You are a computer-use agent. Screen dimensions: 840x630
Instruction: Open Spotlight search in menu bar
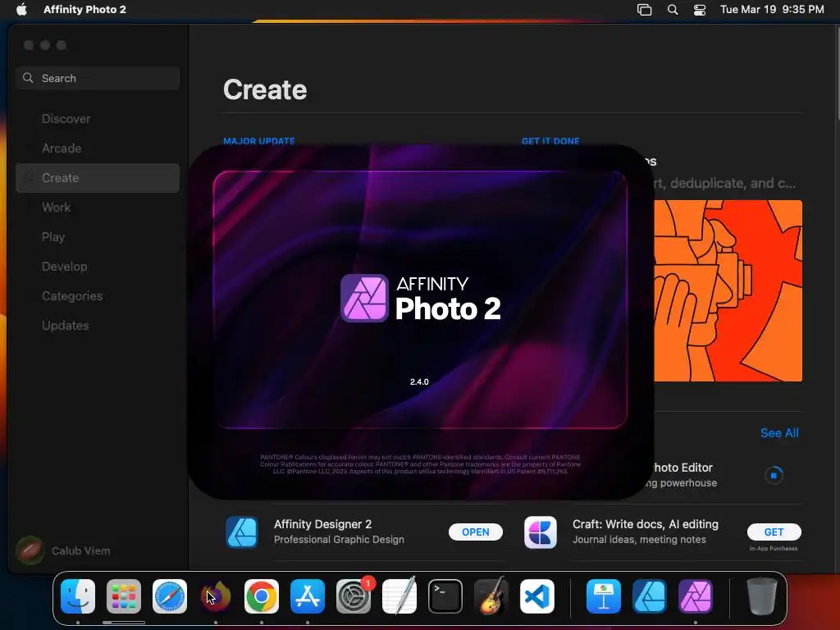[x=673, y=10]
